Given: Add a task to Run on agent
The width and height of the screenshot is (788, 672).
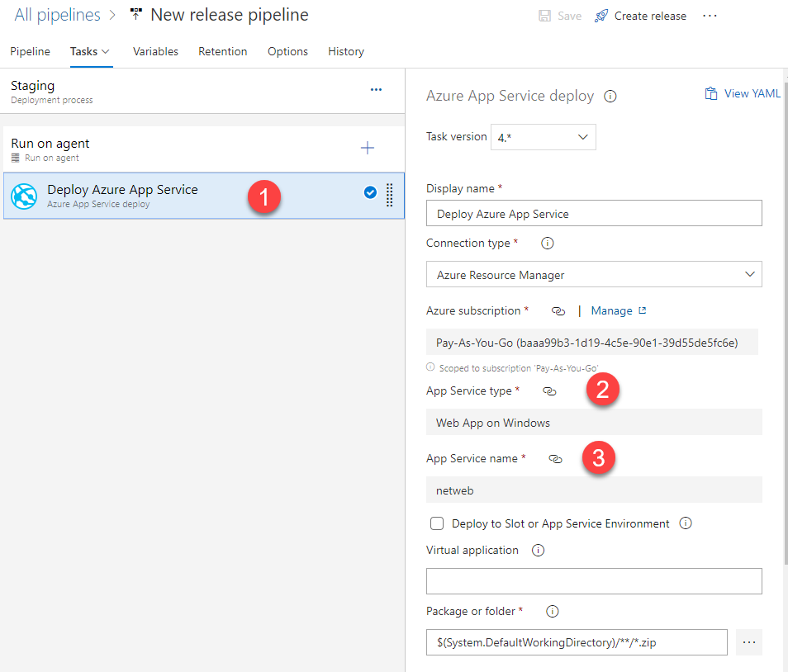Looking at the screenshot, I should point(368,148).
